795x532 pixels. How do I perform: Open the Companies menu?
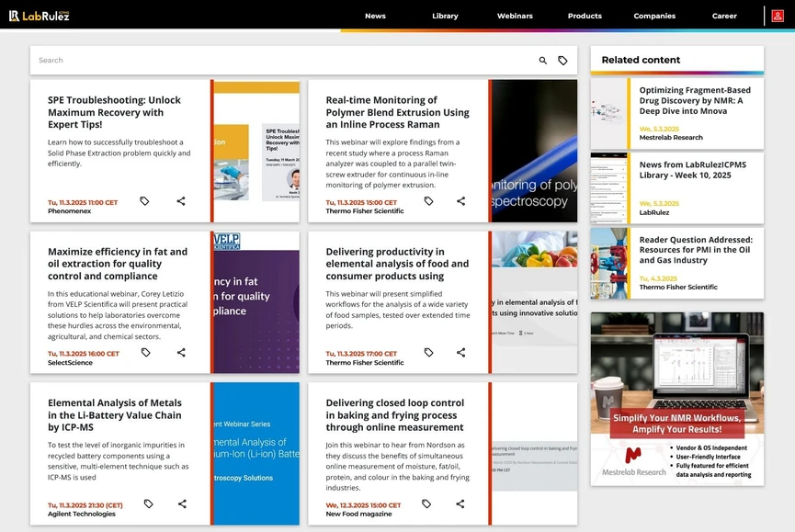654,16
